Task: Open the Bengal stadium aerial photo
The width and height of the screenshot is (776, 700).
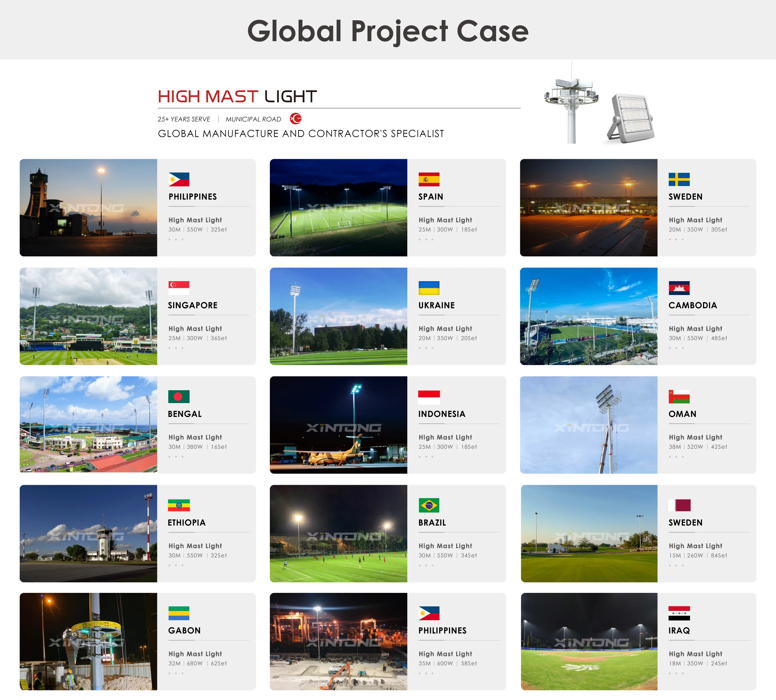Action: coord(88,425)
